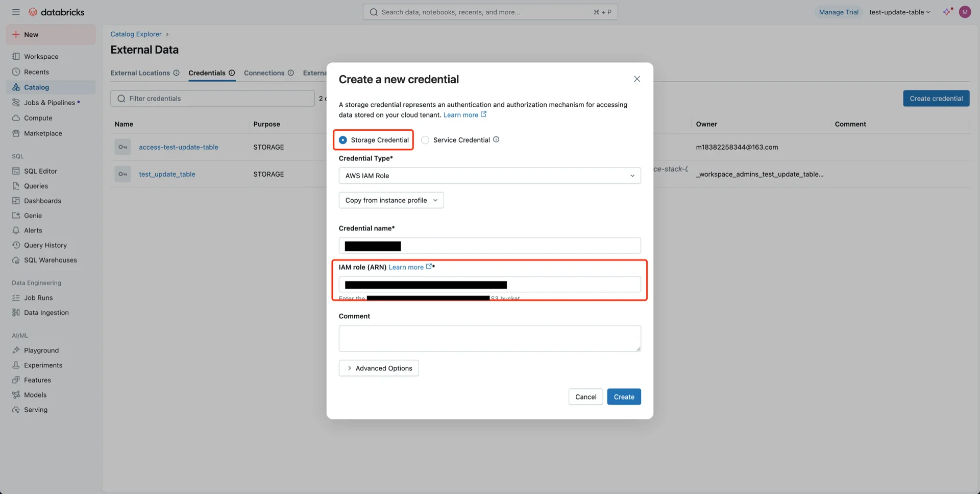Open Serving in the sidebar
Viewport: 980px width, 494px height.
tap(51, 410)
